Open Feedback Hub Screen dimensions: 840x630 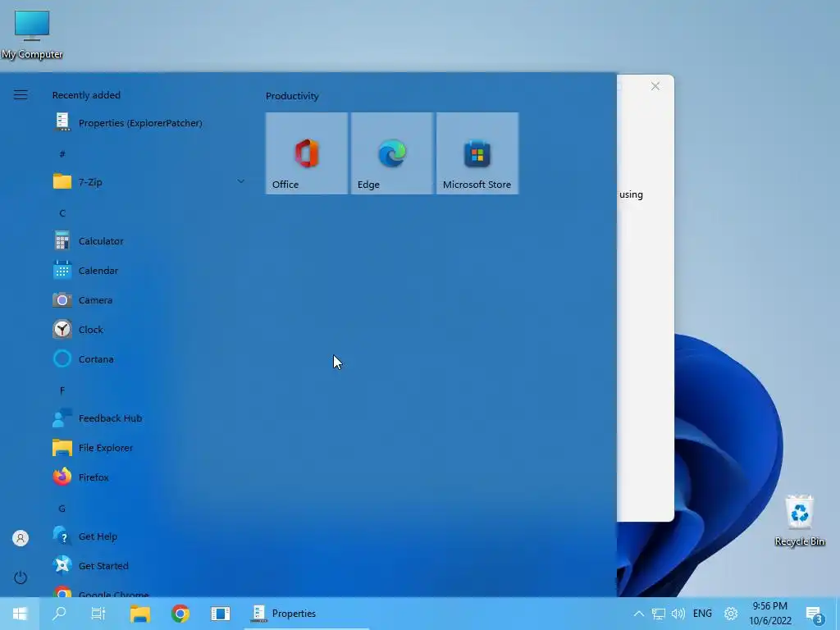click(148, 418)
